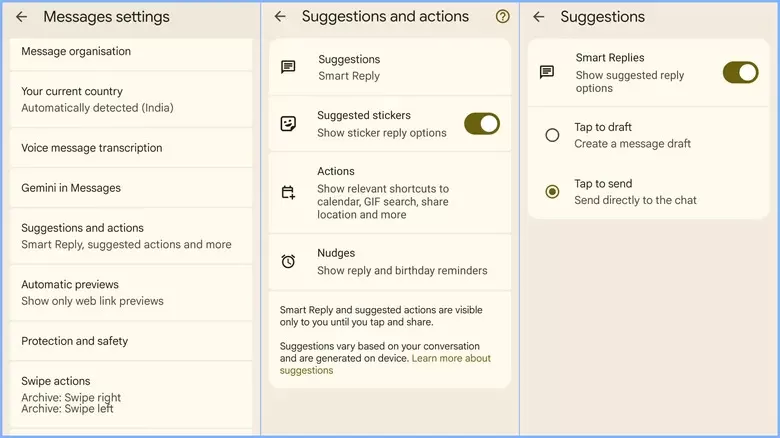Click 'Show sticker reply options' text
780x438 pixels.
click(x=382, y=133)
